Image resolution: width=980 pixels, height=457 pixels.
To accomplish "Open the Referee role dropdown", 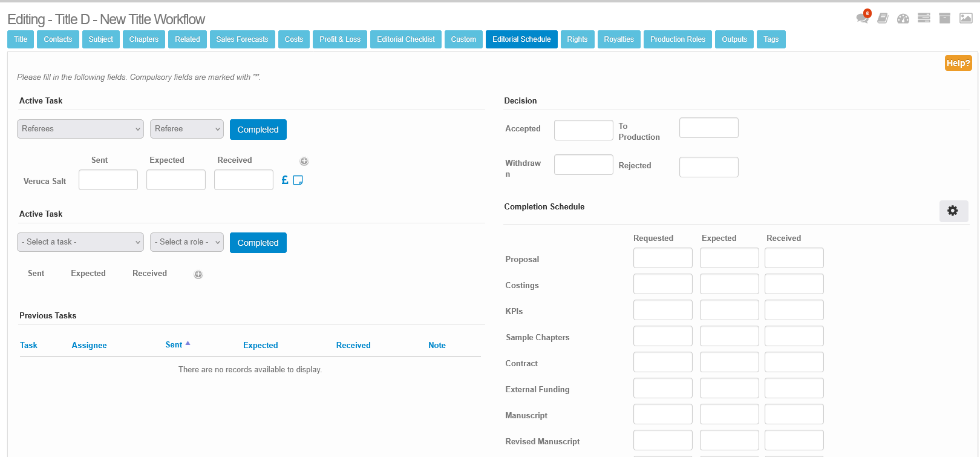I will (187, 129).
